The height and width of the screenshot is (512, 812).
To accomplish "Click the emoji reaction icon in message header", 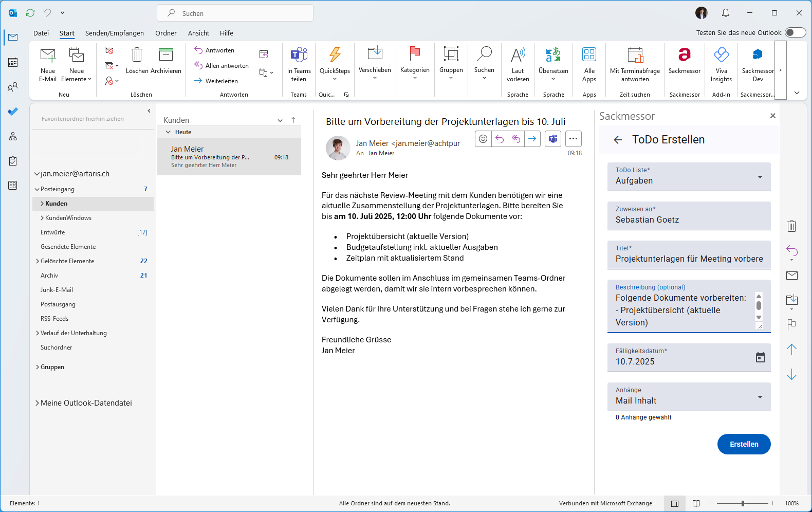I will click(x=483, y=139).
